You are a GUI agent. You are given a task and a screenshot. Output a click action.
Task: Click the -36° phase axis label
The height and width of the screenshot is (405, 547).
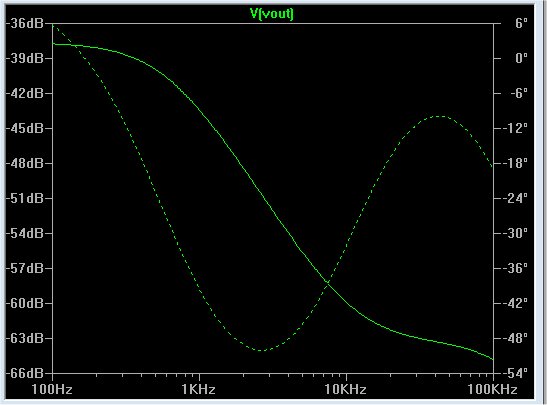click(515, 268)
